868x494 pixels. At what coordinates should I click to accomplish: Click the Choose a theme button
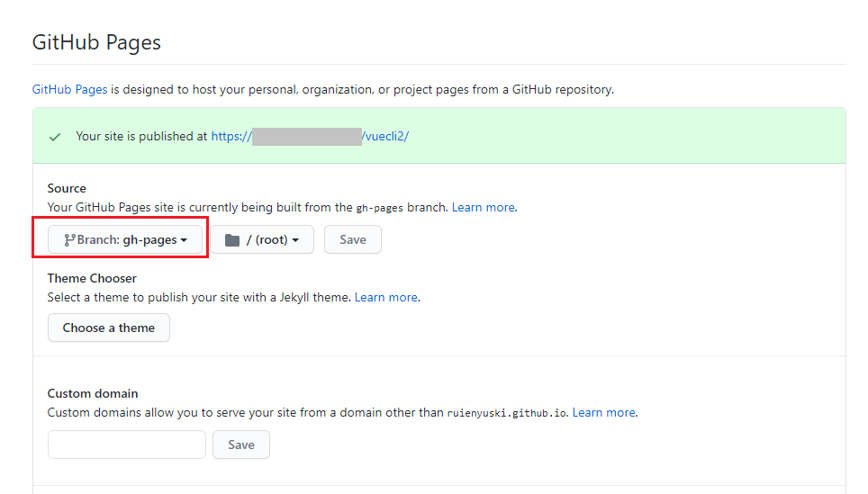click(x=108, y=328)
